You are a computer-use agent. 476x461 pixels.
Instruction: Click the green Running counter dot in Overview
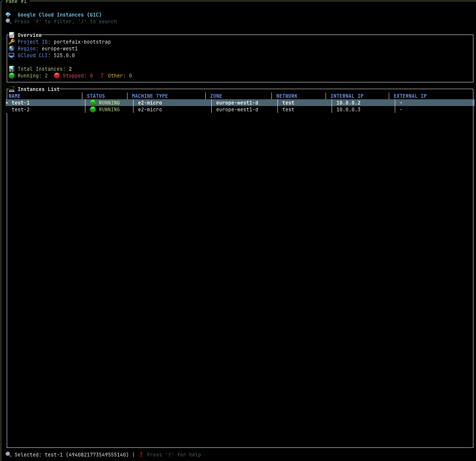(x=12, y=76)
